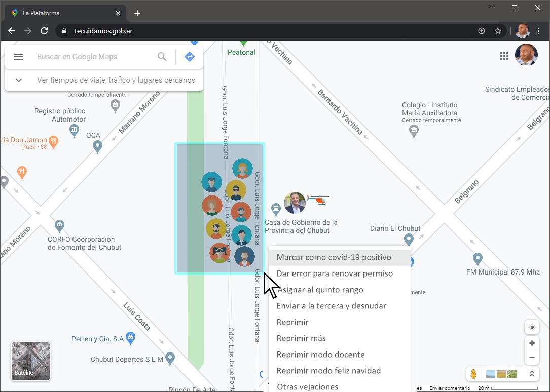Expand the imagery strip with the double chevron

pyautogui.click(x=532, y=374)
